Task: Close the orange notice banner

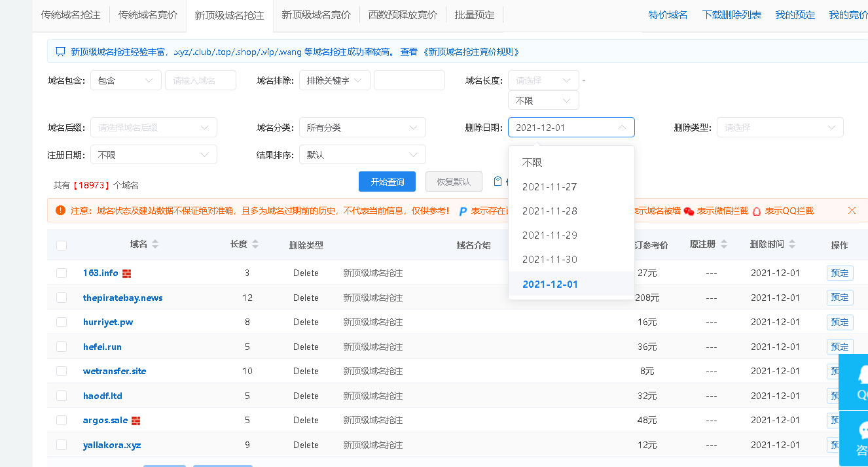Action: (x=852, y=211)
